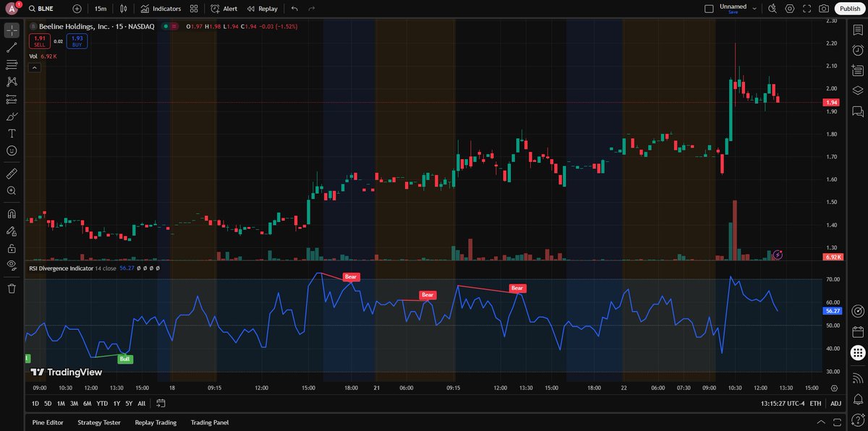Select the All date range
Image resolution: width=868 pixels, height=431 pixels.
tap(141, 403)
